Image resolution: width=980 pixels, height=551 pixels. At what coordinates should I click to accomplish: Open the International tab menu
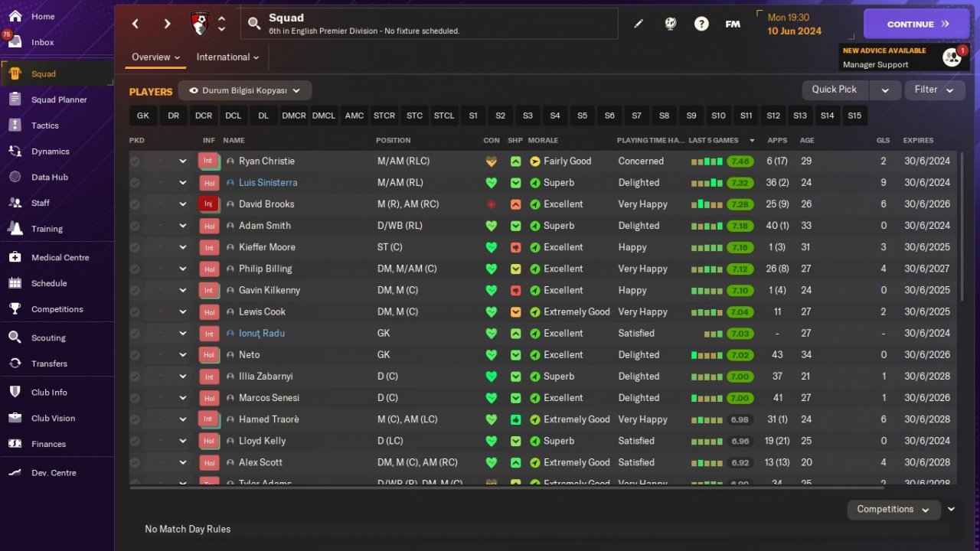tap(227, 57)
